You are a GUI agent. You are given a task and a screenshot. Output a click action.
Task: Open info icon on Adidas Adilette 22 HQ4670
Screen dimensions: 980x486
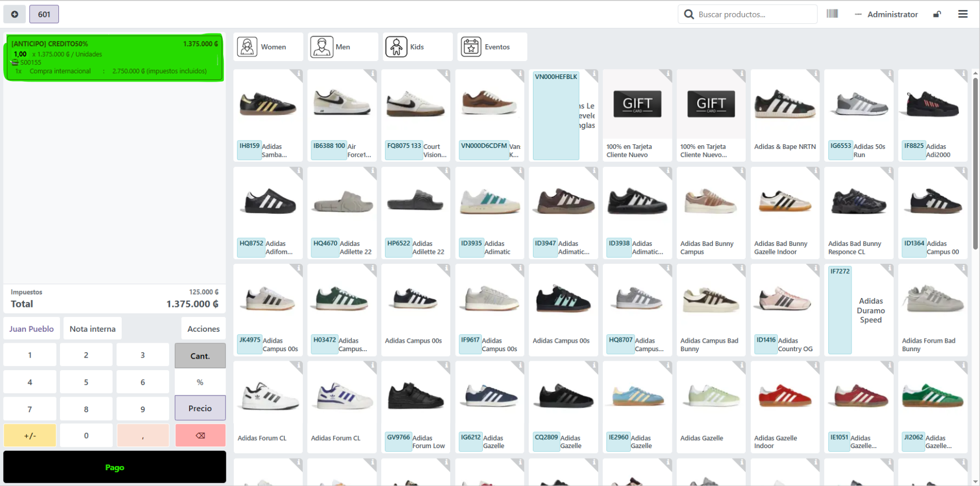point(372,172)
